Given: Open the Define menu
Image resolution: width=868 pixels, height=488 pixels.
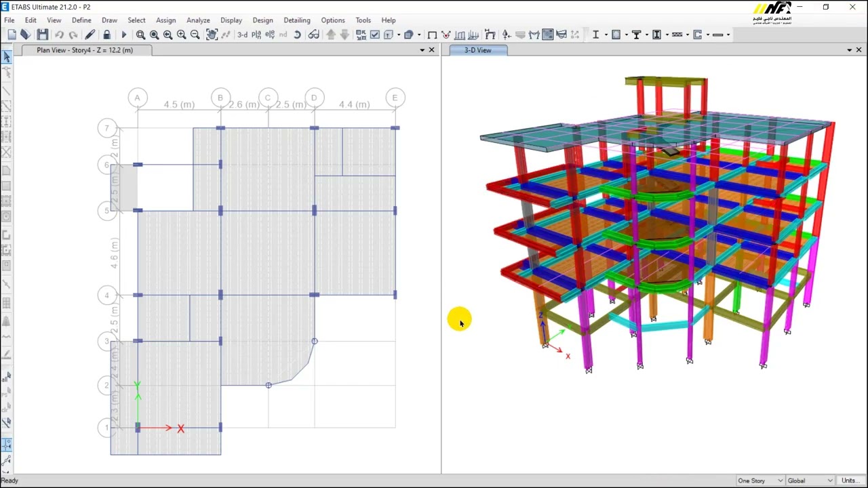Looking at the screenshot, I should pyautogui.click(x=81, y=20).
